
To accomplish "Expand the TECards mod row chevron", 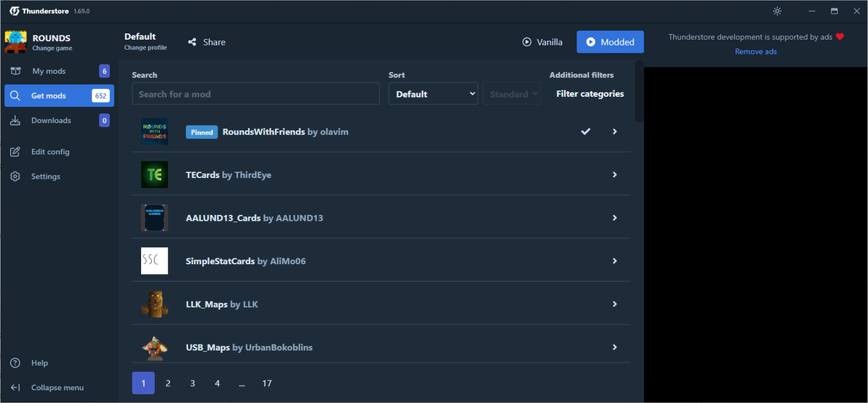I will (615, 174).
